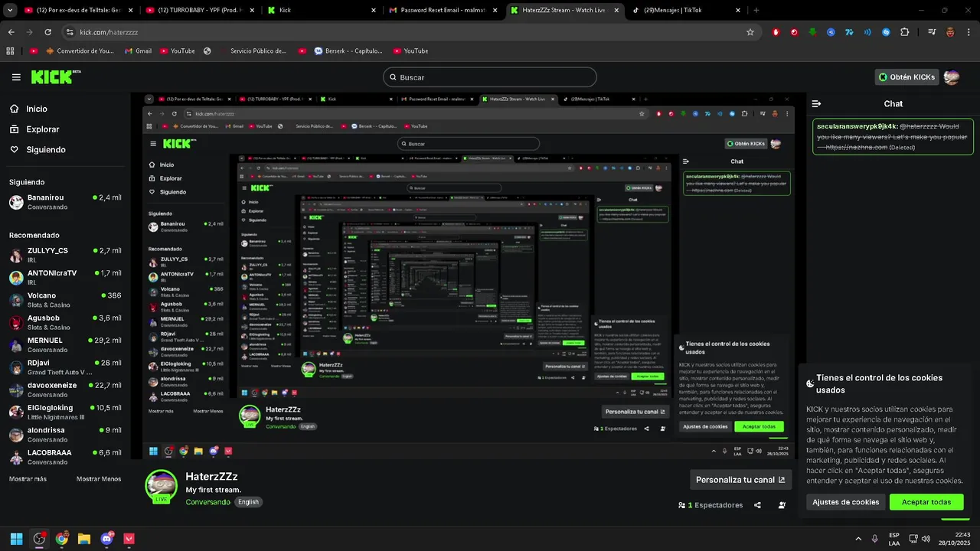Click Mostrar Menos under the recommended channels
The height and width of the screenshot is (551, 980).
point(99,479)
